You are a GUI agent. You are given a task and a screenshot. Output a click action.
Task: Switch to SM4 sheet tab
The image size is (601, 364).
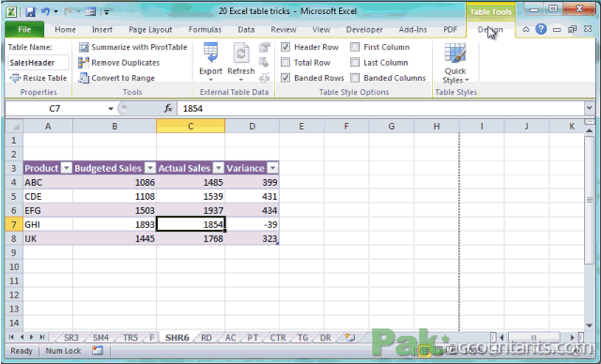[100, 338]
